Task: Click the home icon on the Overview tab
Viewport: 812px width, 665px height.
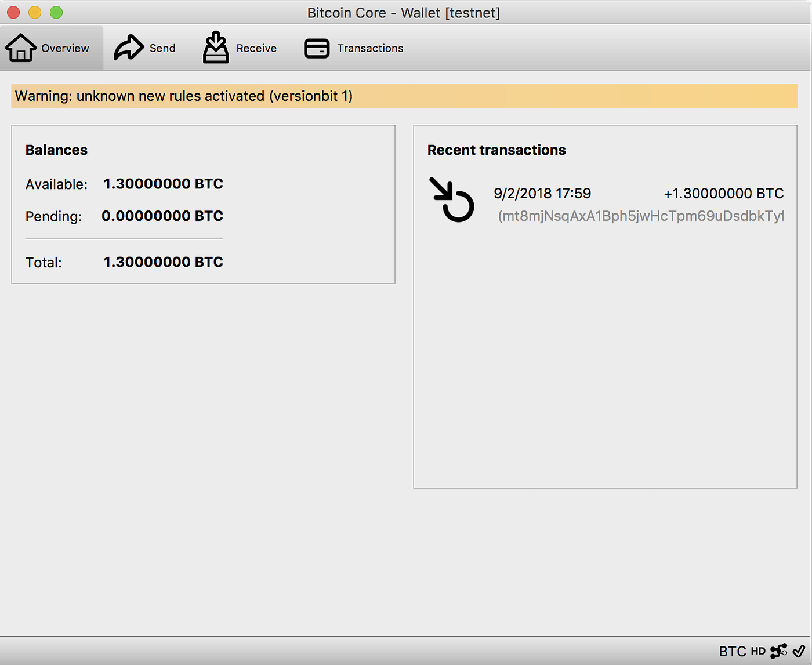Action: [x=21, y=46]
